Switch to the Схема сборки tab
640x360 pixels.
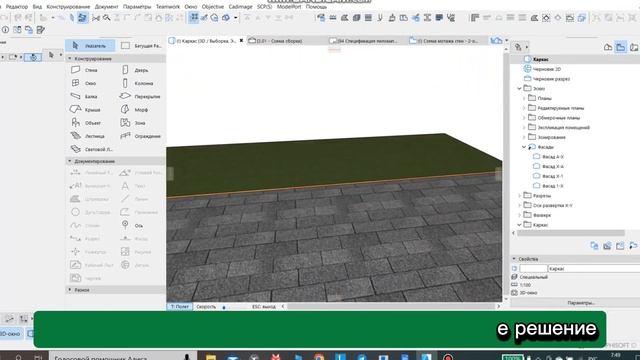(286, 41)
